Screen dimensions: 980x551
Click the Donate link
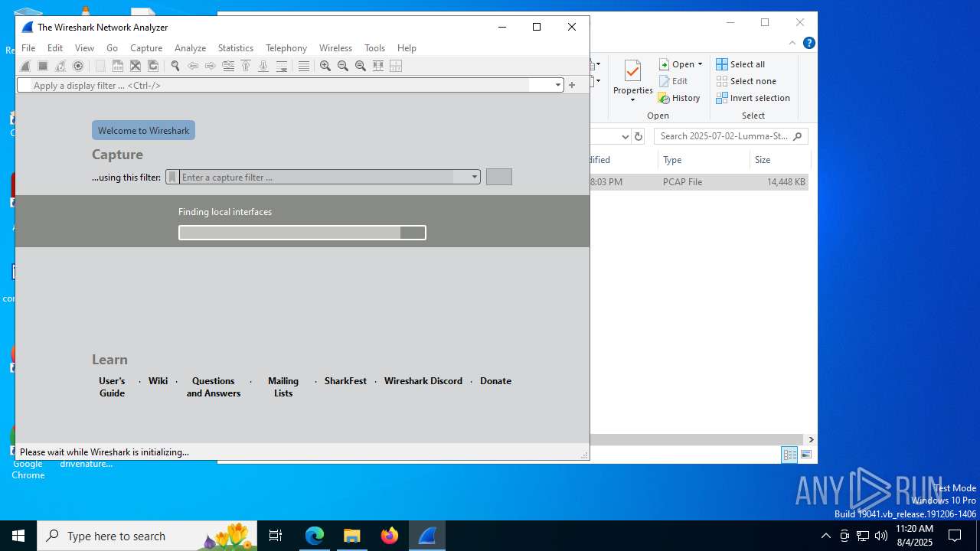point(495,380)
